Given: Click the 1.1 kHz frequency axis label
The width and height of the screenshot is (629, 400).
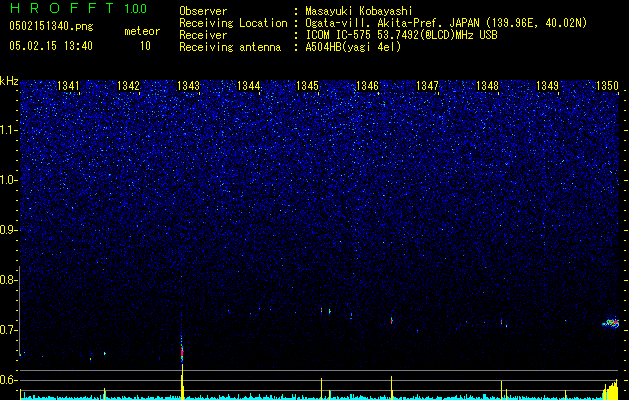Looking at the screenshot, I should click(x=8, y=130).
